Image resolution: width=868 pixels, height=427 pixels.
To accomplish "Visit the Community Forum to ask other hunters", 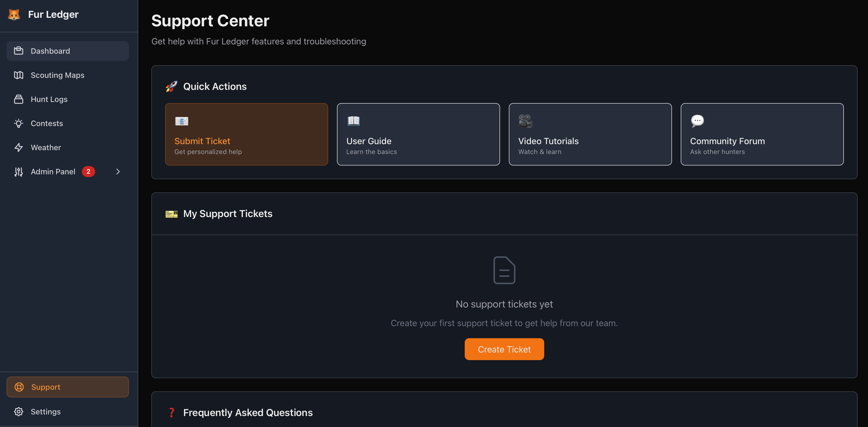I will coord(762,134).
